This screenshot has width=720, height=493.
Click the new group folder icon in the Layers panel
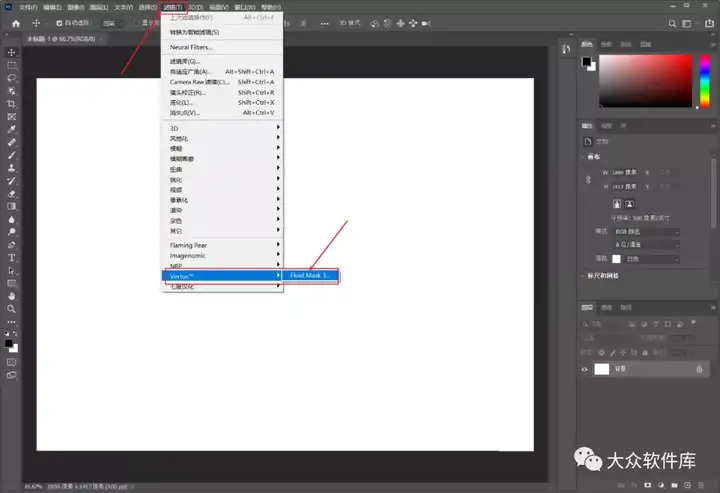(674, 485)
